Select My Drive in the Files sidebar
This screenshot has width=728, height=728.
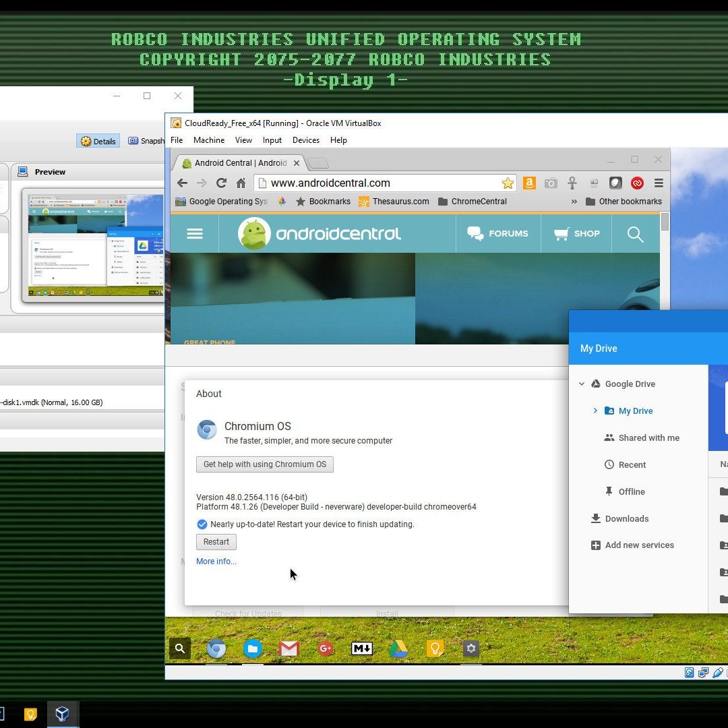pyautogui.click(x=636, y=411)
